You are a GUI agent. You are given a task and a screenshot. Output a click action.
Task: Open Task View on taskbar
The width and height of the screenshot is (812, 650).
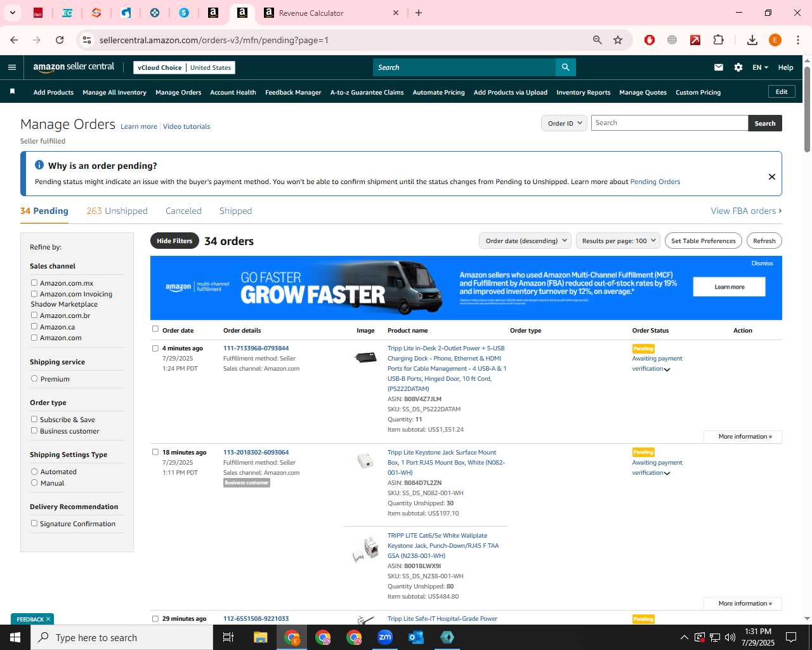228,637
